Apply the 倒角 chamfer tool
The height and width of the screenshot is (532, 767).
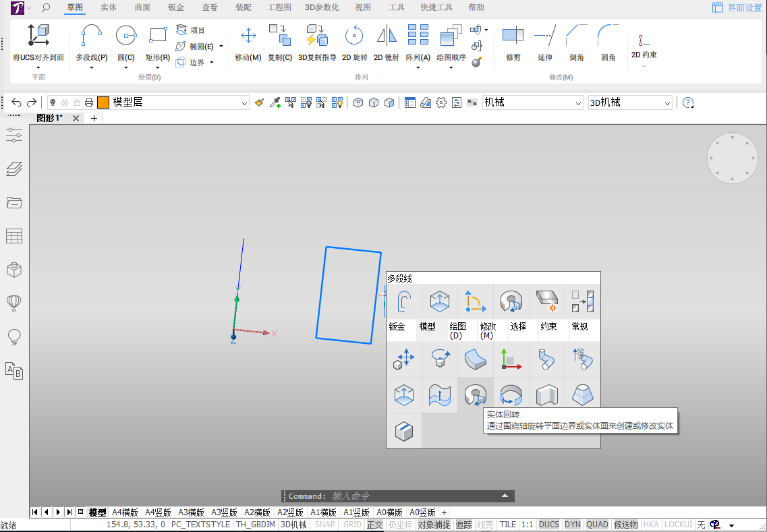click(577, 36)
